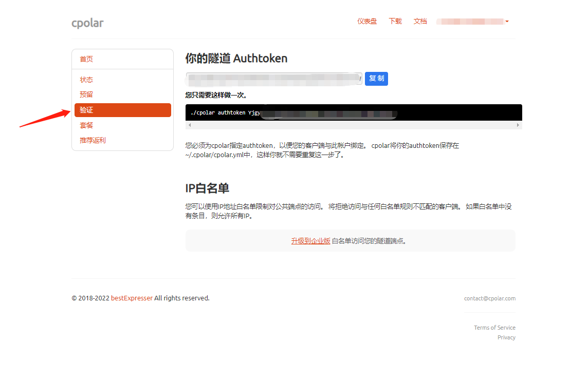Open the Privacy link

[x=506, y=337]
